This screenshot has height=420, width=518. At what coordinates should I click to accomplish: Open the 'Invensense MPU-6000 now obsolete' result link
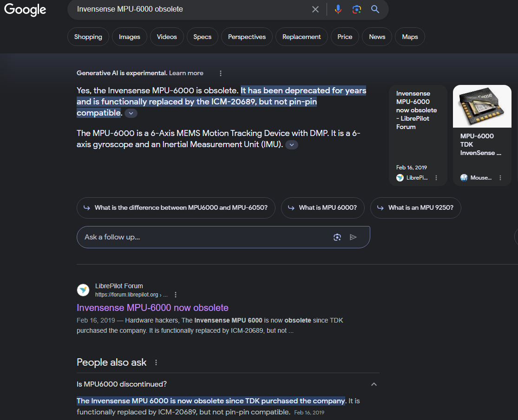coord(152,308)
